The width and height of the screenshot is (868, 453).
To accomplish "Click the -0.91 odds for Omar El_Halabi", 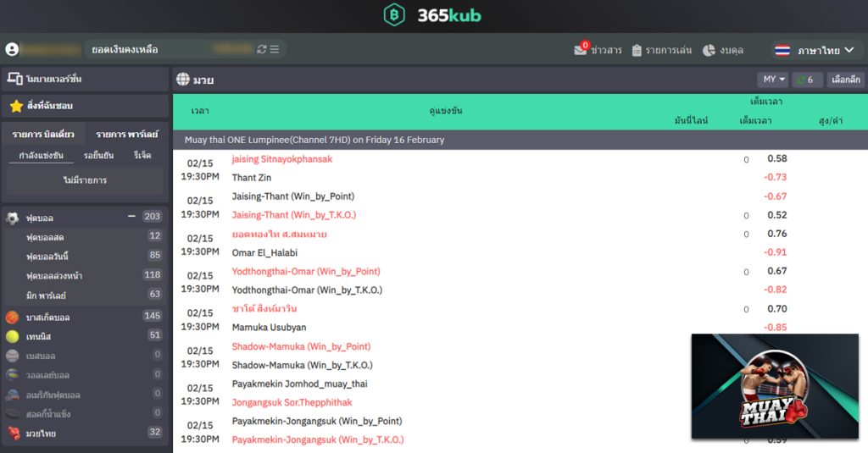I will [x=775, y=252].
